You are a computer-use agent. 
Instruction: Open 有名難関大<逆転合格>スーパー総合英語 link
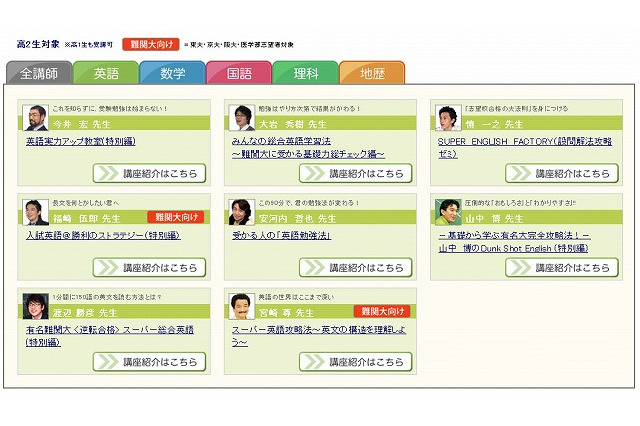110,336
